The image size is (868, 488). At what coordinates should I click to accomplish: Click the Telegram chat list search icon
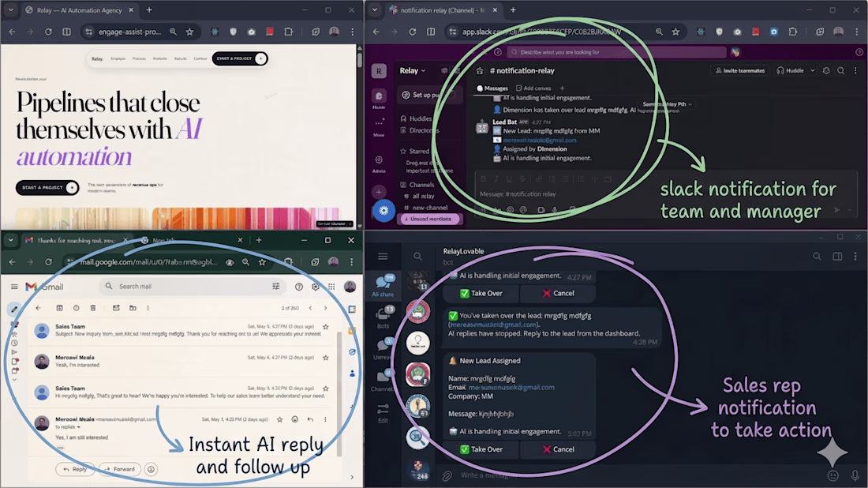click(x=418, y=257)
